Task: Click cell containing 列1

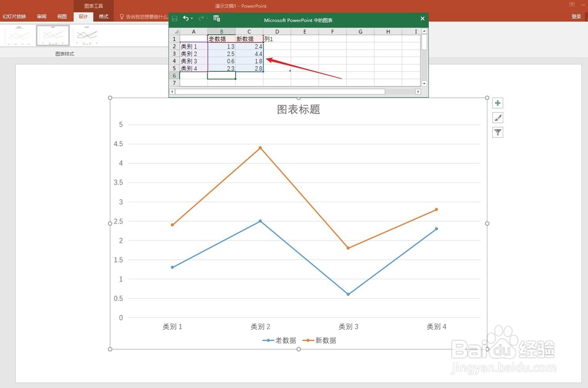Action: [277, 39]
